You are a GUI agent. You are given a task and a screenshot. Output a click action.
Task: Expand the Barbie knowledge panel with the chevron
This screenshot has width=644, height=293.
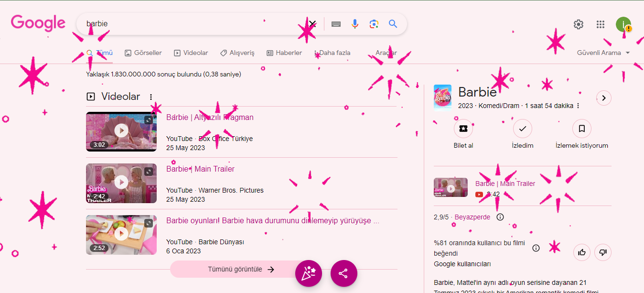coord(603,98)
